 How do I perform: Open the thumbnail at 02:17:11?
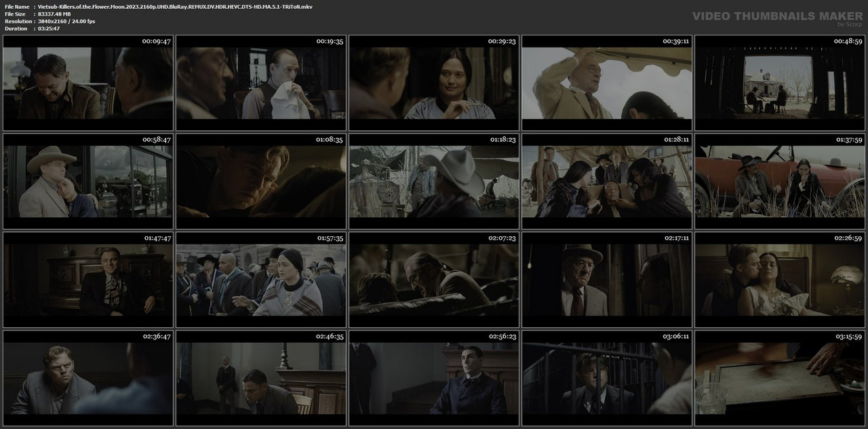tap(607, 280)
